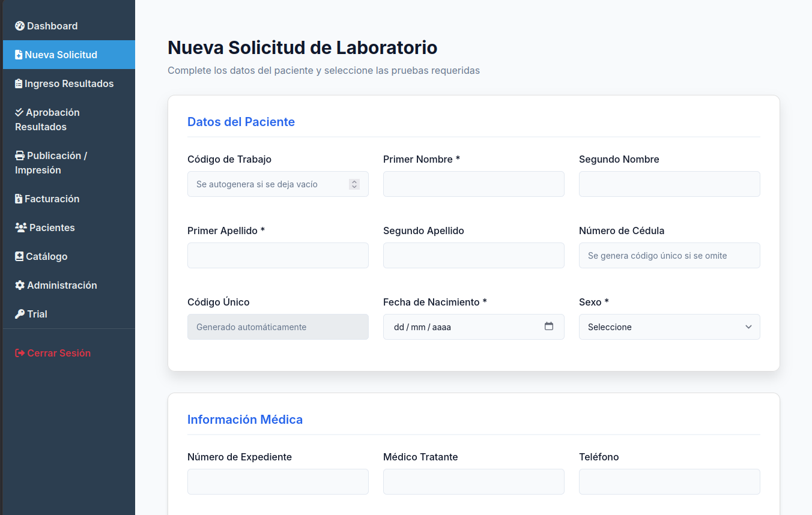The width and height of the screenshot is (812, 515).
Task: Click the Publicación / Impresión printer icon
Action: [20, 155]
